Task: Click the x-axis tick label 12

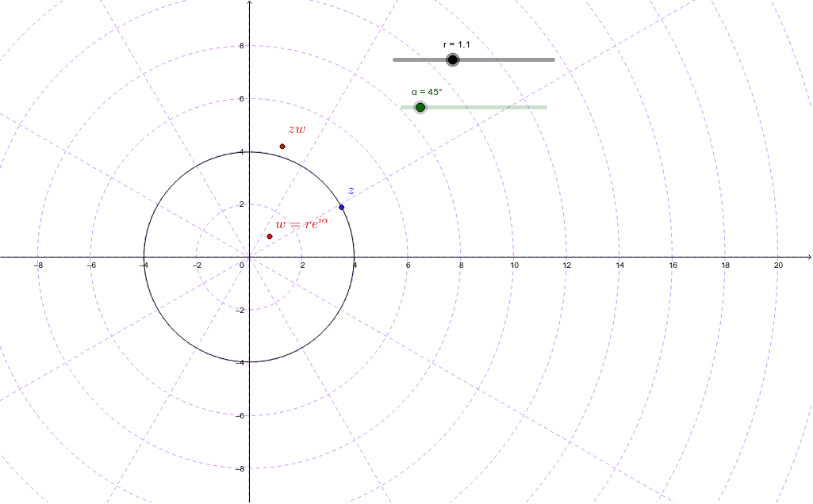Action: pos(566,265)
